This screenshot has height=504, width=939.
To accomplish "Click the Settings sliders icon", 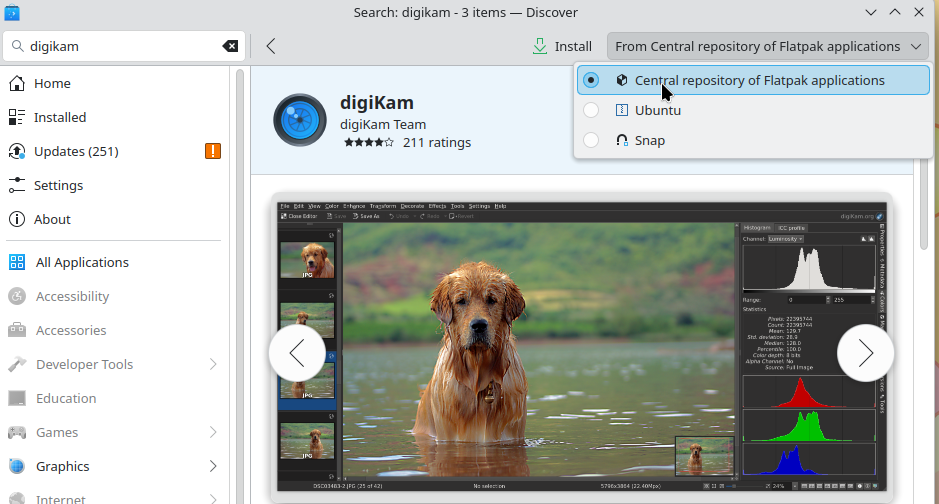I will [17, 186].
